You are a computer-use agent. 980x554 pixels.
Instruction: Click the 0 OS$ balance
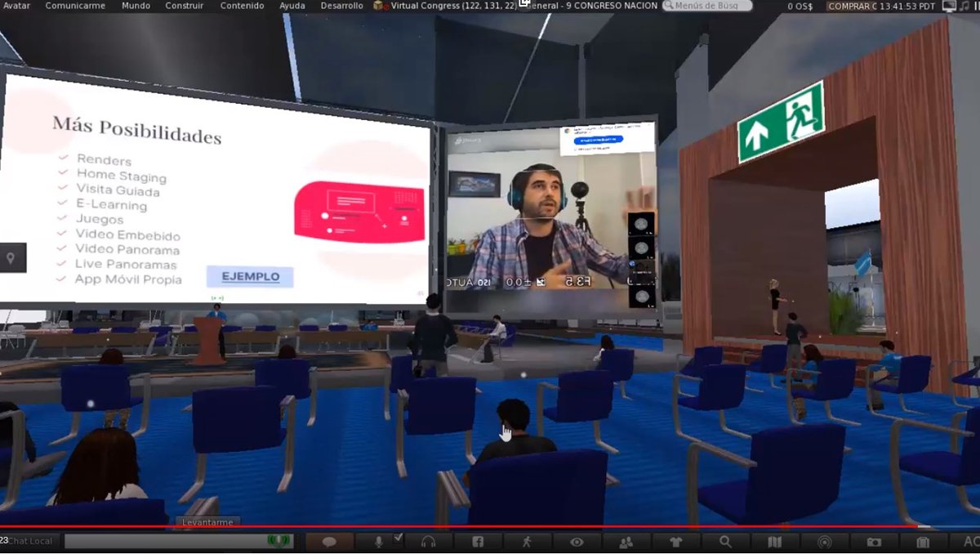(800, 7)
